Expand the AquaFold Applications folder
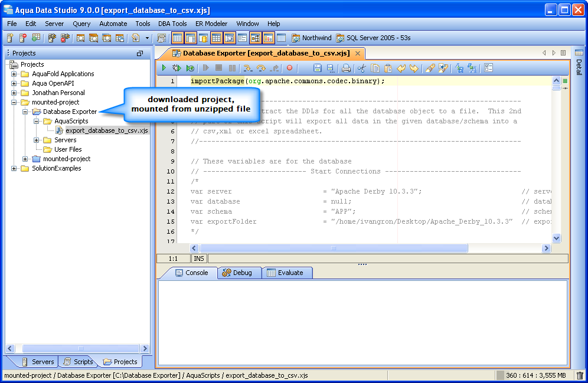 (14, 74)
